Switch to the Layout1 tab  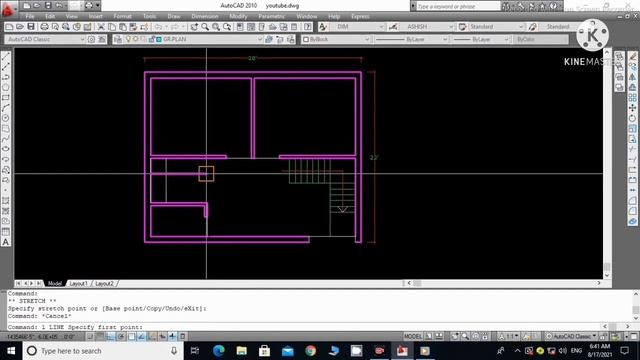tap(78, 283)
